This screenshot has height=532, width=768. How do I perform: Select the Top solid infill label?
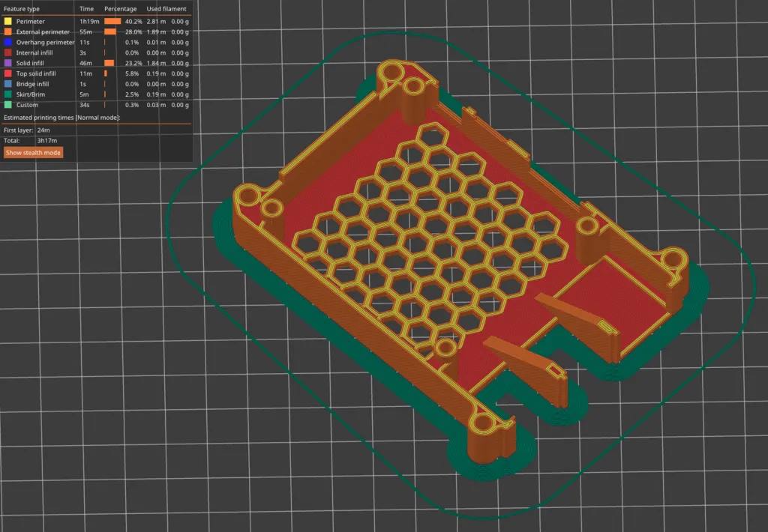click(x=36, y=73)
